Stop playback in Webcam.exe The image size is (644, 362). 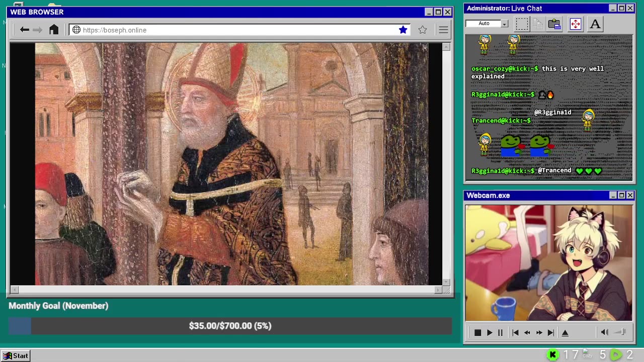tap(477, 333)
